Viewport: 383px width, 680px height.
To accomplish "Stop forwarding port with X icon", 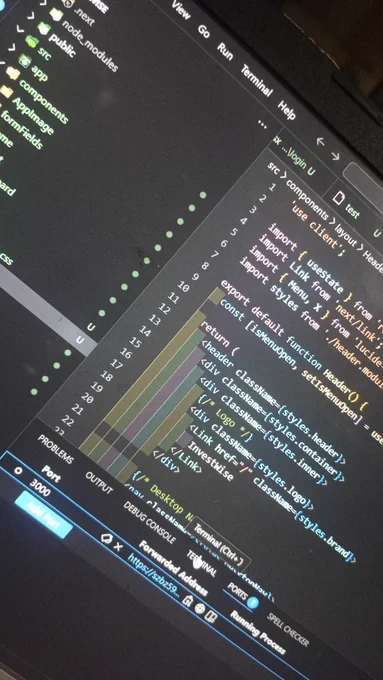I will 118,546.
